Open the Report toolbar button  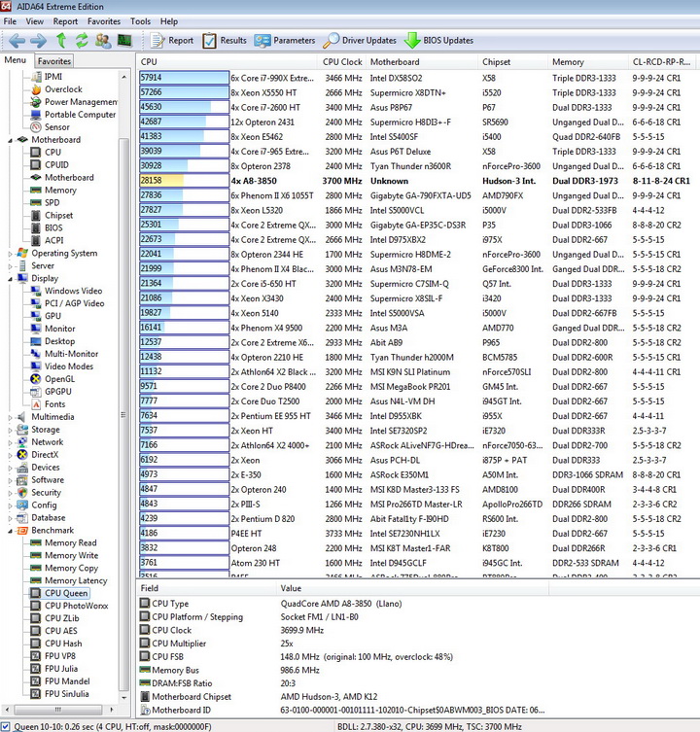point(172,41)
